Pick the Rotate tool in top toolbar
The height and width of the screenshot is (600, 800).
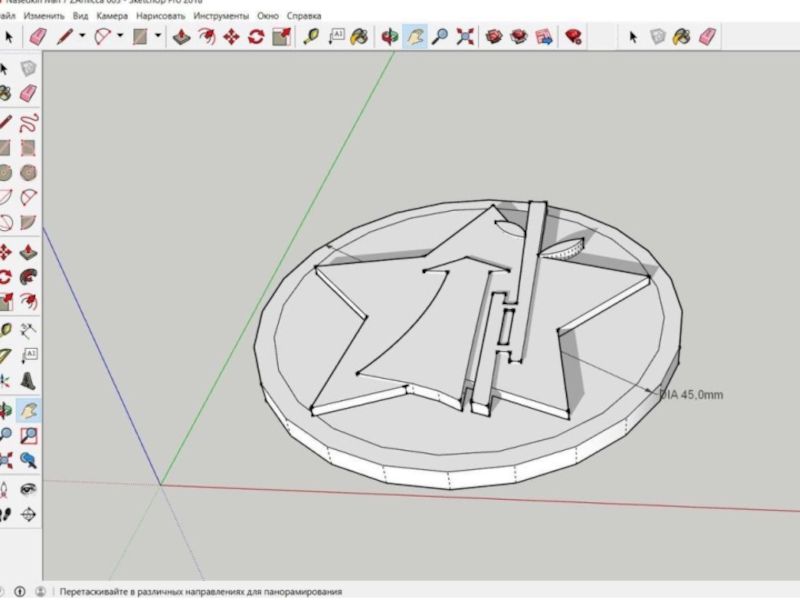tap(256, 37)
